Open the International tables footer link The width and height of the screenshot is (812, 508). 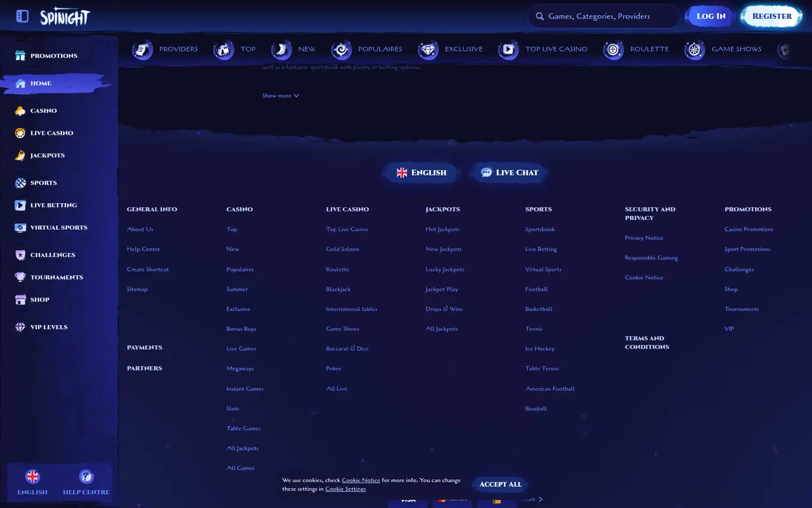click(x=351, y=309)
